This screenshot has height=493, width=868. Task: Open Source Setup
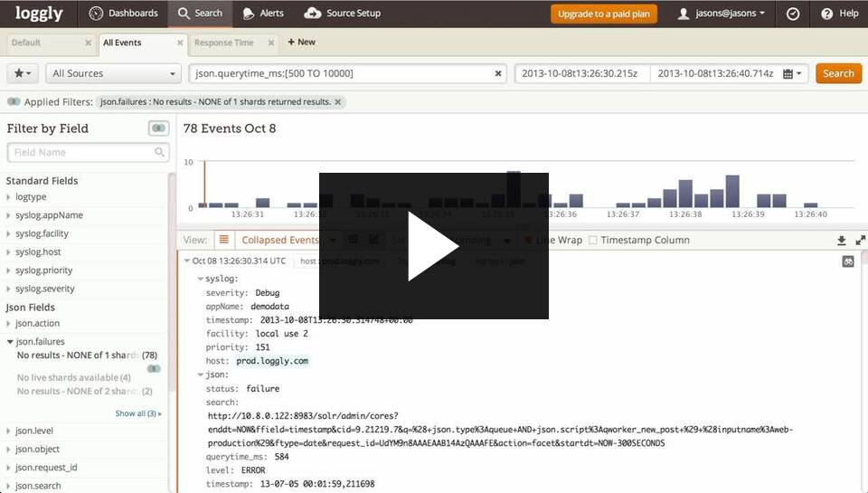[x=342, y=14]
